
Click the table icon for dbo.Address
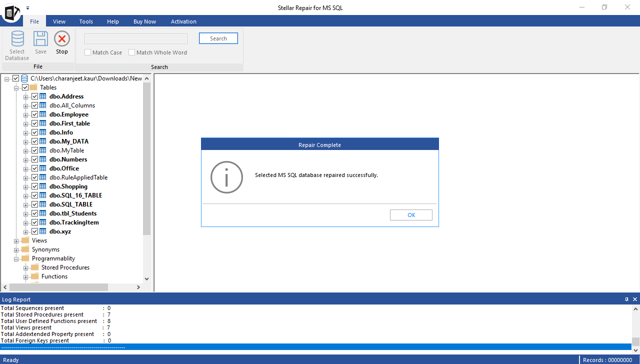[43, 96]
